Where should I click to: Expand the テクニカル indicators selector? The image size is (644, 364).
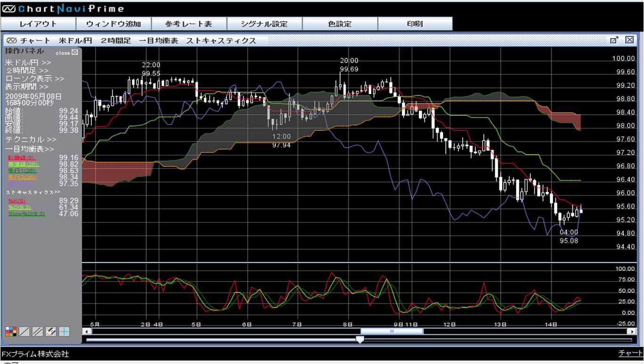tap(31, 140)
